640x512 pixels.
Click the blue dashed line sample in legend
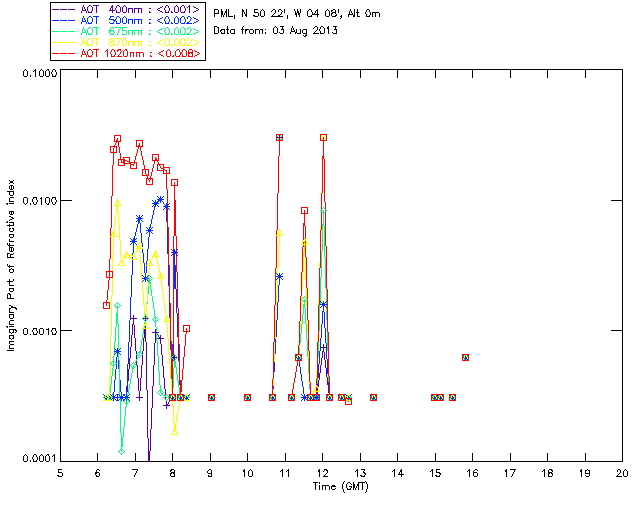point(64,20)
